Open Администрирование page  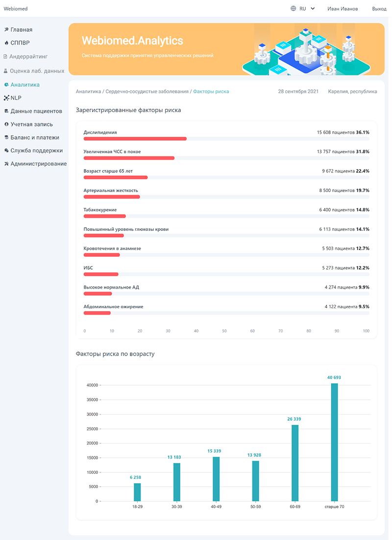click(39, 164)
